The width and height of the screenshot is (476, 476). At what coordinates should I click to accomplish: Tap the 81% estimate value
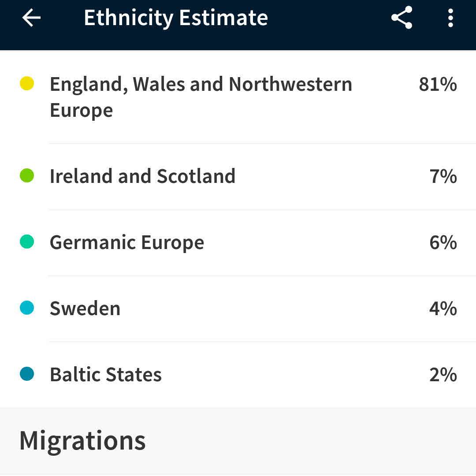(x=438, y=84)
